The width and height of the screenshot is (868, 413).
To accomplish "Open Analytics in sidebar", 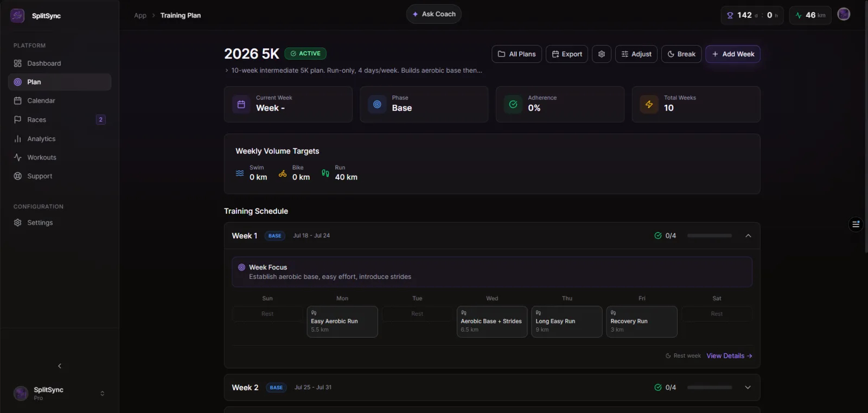I will [x=60, y=139].
